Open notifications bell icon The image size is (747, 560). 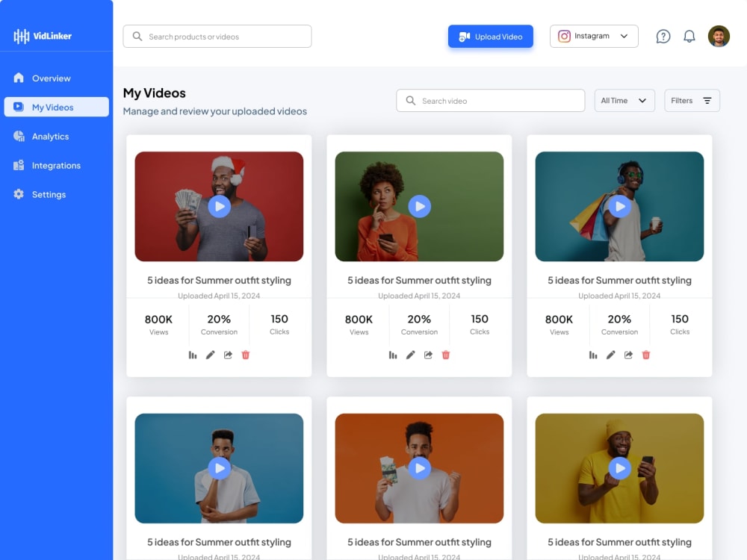(x=689, y=37)
